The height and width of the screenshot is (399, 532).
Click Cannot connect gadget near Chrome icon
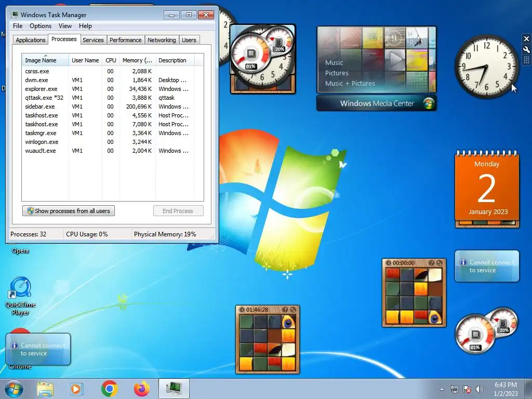coord(38,349)
